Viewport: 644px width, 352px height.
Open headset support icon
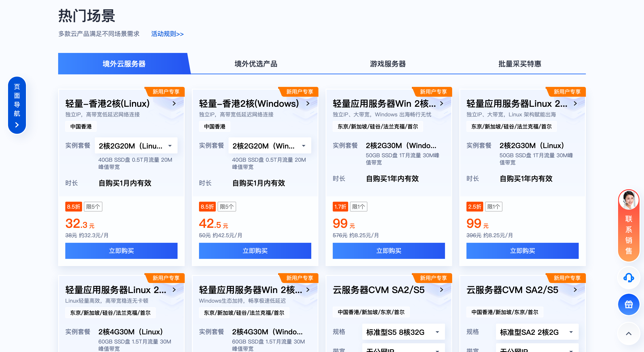click(x=628, y=278)
